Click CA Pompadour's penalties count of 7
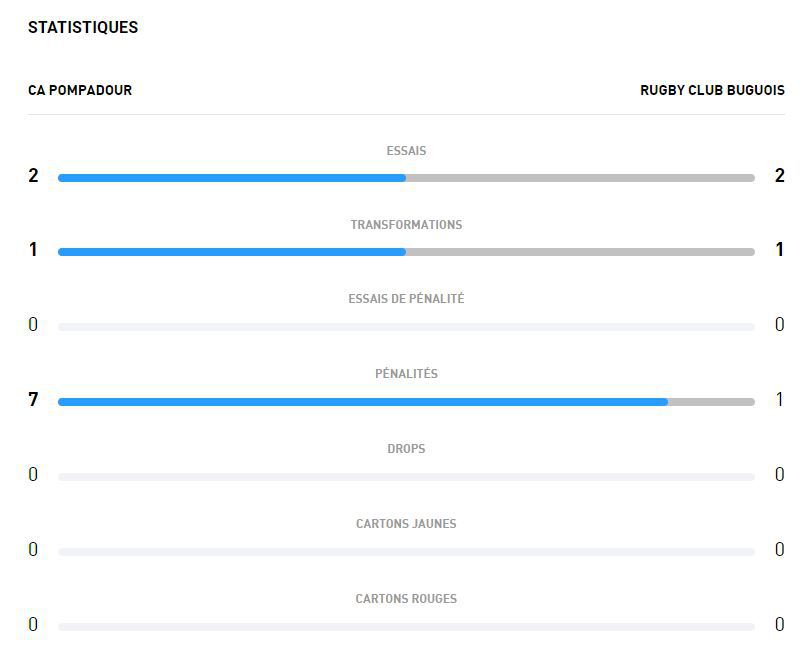Screen dimensions: 811x653 tap(33, 400)
